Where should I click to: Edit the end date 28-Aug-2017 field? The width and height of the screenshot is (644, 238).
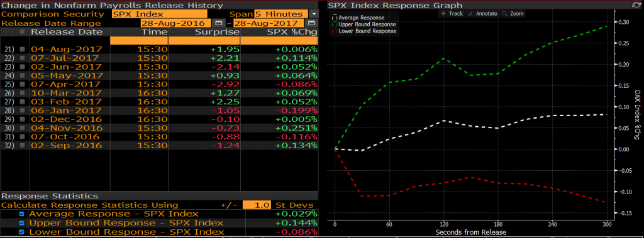coord(269,23)
